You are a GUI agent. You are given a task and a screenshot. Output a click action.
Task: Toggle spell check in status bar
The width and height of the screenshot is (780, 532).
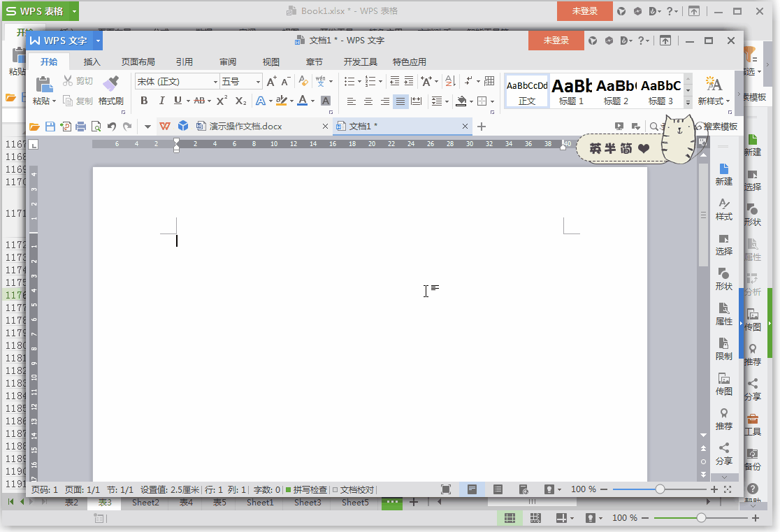click(306, 489)
